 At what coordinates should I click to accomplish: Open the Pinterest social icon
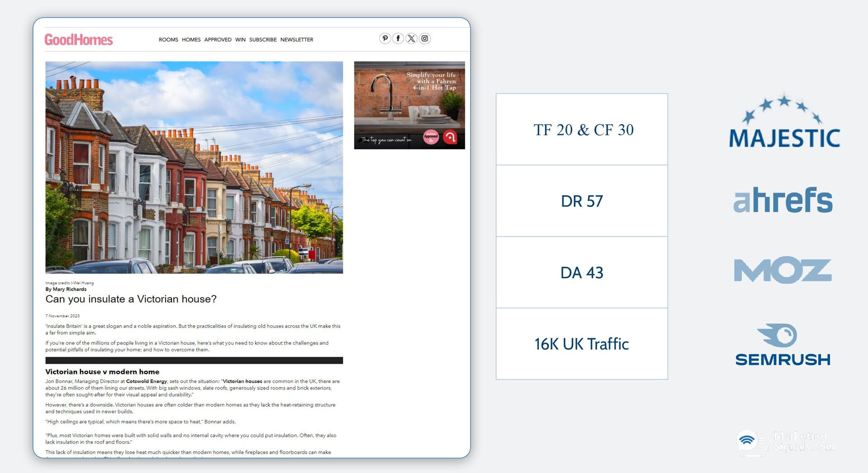tap(385, 38)
